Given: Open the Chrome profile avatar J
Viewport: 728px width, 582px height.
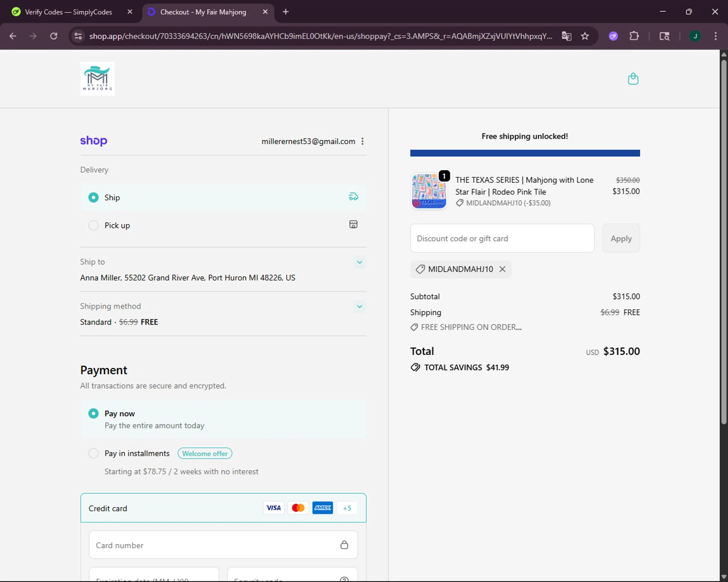Looking at the screenshot, I should tap(695, 36).
